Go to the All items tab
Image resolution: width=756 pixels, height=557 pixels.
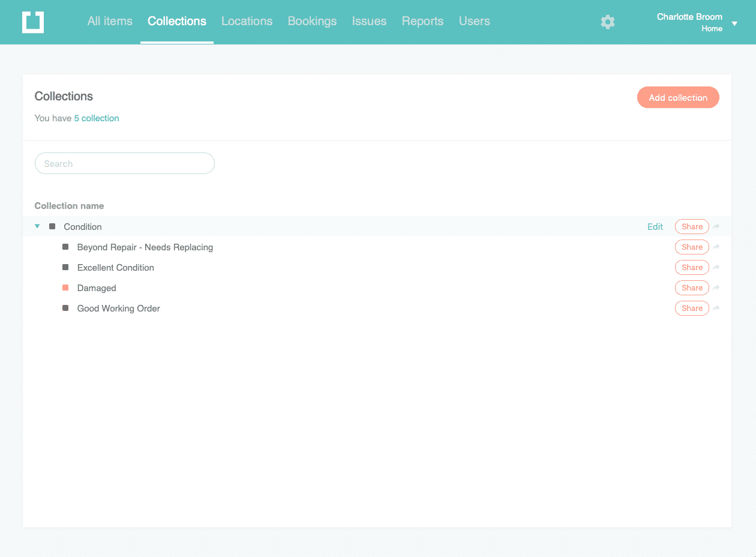tap(110, 21)
